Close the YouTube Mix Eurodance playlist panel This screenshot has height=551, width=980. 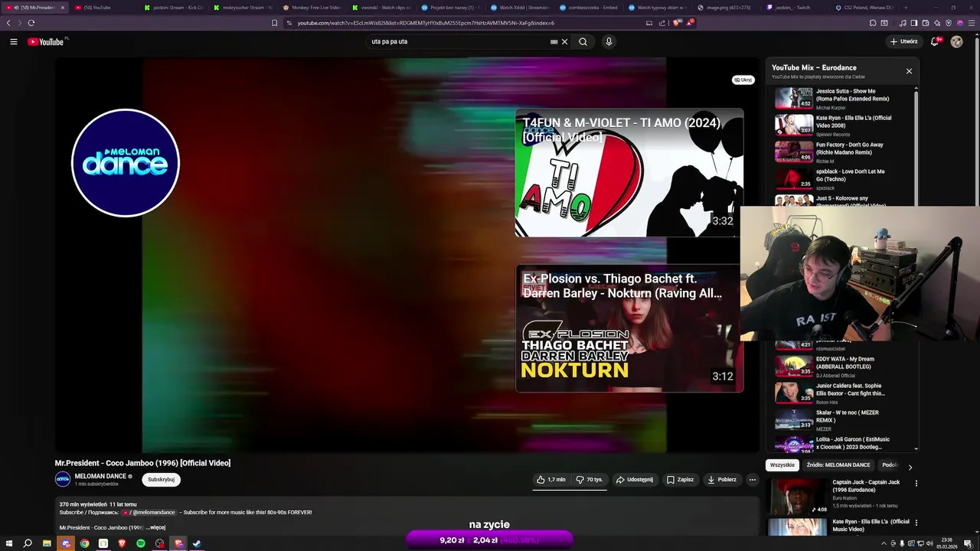(909, 71)
